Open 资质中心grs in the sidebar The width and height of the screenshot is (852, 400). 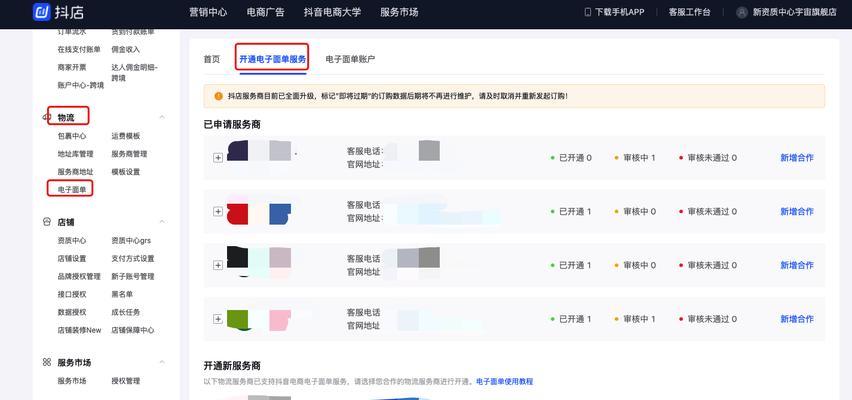(131, 240)
